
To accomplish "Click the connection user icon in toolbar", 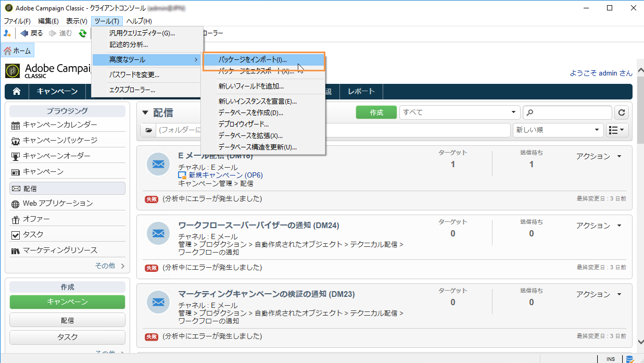I will (7, 33).
